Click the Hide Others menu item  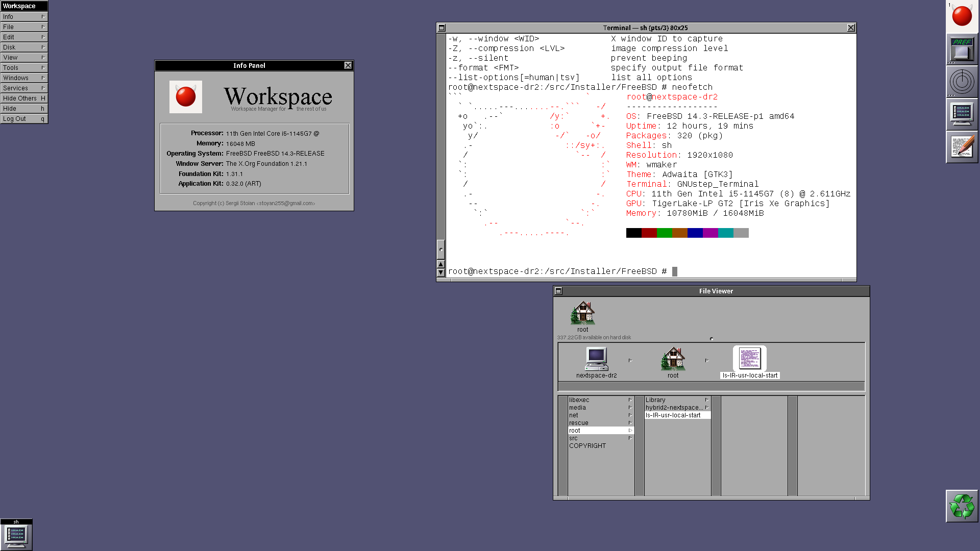coord(24,98)
